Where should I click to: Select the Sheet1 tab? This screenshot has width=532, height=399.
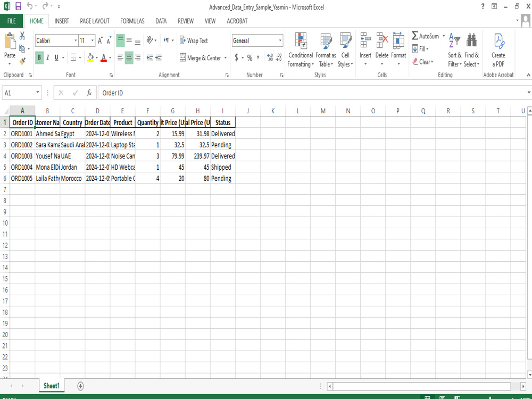click(52, 386)
